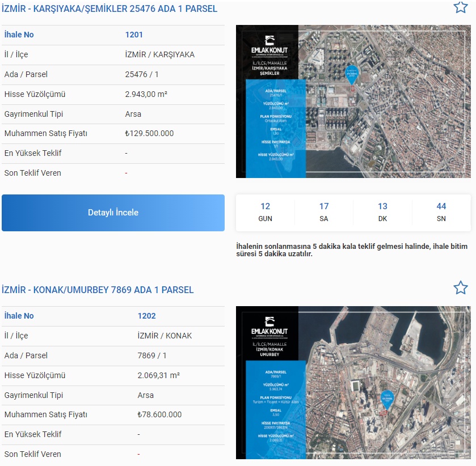
Task: Open the İZMİR - KARŞIYAKA/ŞEMİKLER 25476 ADA title
Action: coord(109,9)
